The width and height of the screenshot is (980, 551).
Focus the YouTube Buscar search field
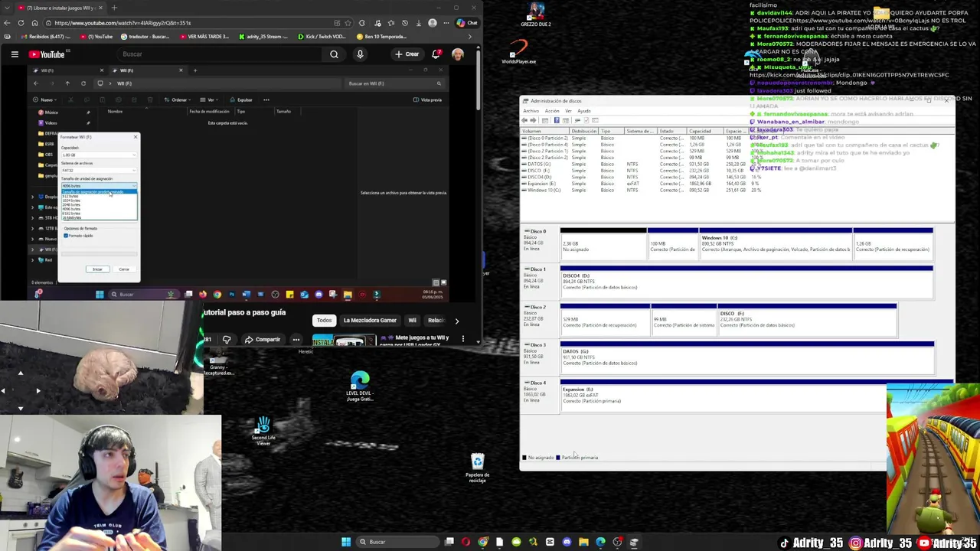tap(218, 54)
